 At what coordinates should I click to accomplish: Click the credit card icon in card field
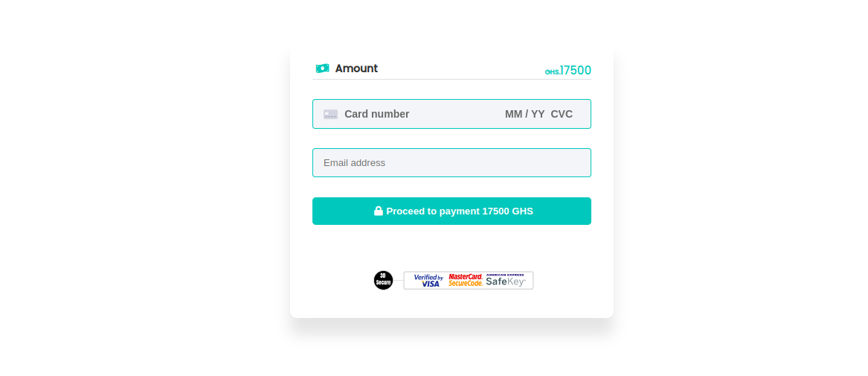click(x=330, y=115)
